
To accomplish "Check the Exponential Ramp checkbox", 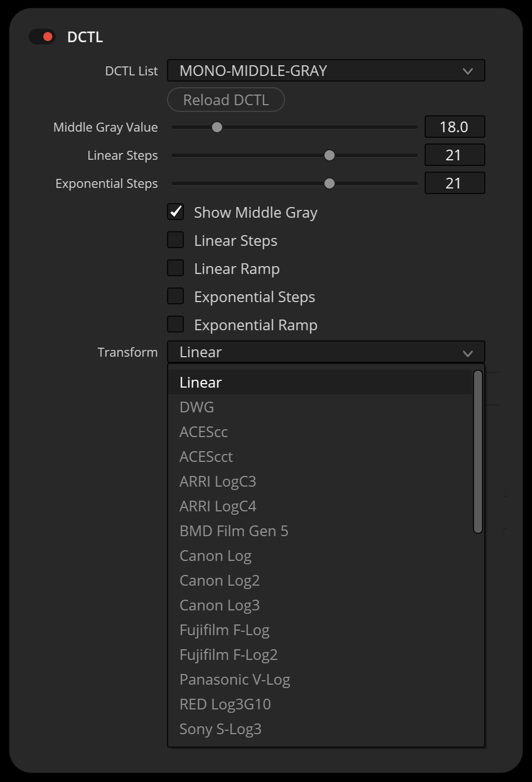I will click(176, 325).
